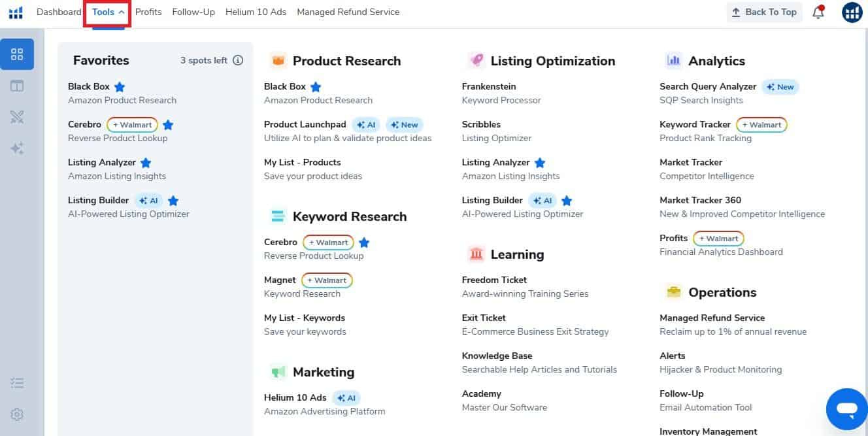Viewport: 868px width, 436px height.
Task: Open Follow-Up under Operations
Action: click(682, 394)
